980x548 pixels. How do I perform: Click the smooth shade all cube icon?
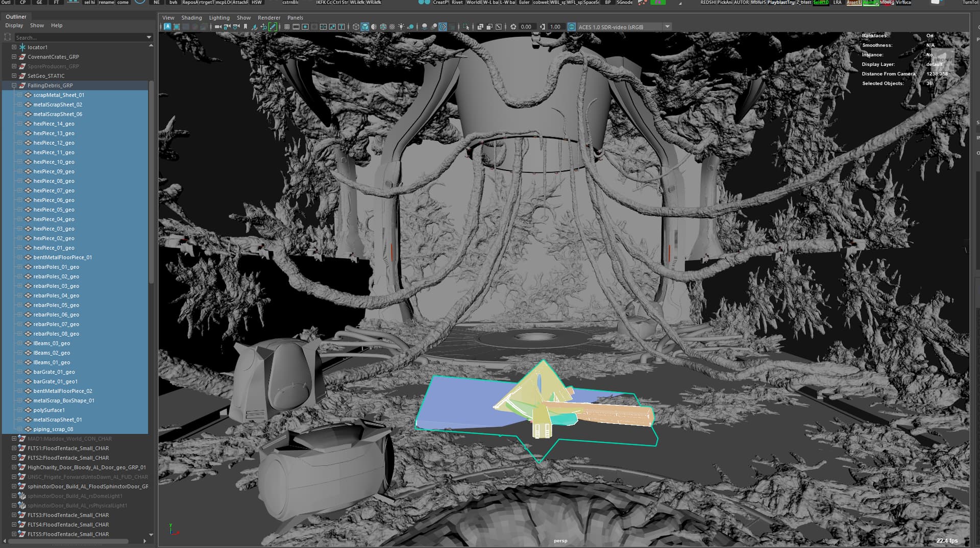pyautogui.click(x=365, y=27)
